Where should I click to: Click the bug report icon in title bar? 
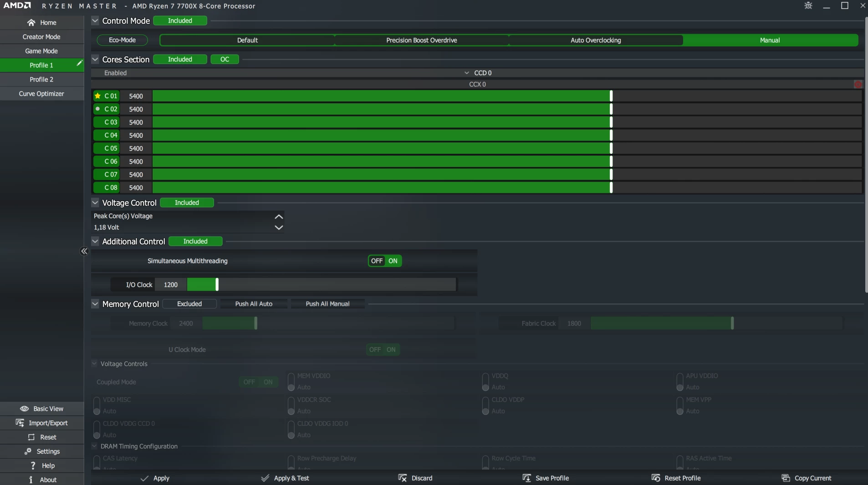pos(808,5)
